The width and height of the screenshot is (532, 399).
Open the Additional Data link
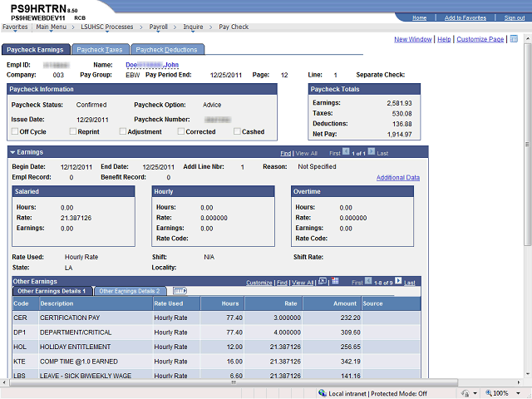click(x=398, y=177)
